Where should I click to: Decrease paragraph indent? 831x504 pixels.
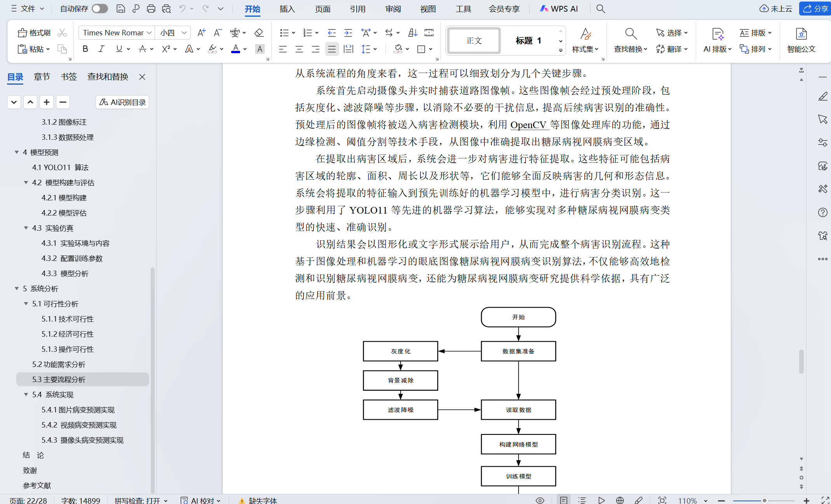tap(332, 33)
